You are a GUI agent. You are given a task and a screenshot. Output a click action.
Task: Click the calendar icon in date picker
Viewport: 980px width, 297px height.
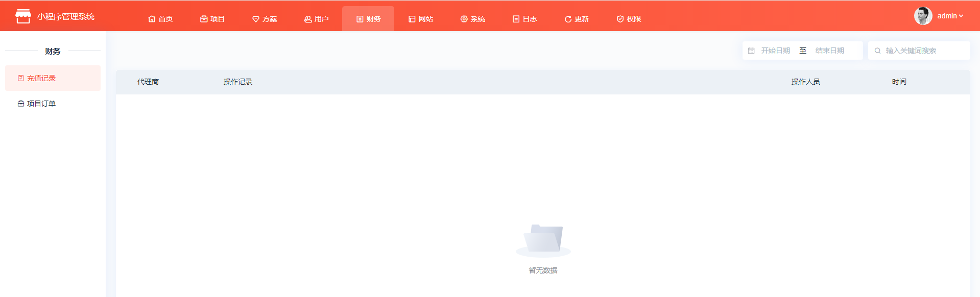pos(751,51)
